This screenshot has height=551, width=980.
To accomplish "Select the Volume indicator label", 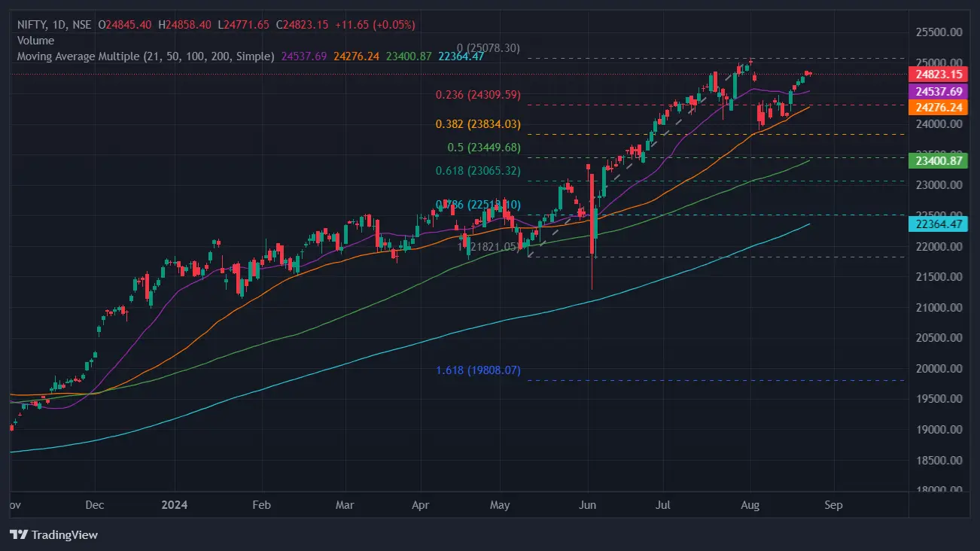I will click(35, 41).
